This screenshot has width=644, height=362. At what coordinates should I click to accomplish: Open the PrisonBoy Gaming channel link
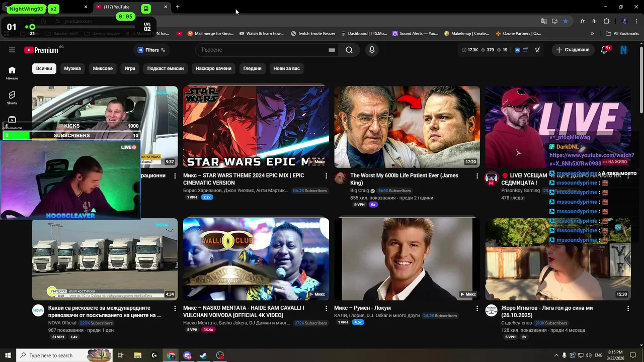(x=520, y=191)
